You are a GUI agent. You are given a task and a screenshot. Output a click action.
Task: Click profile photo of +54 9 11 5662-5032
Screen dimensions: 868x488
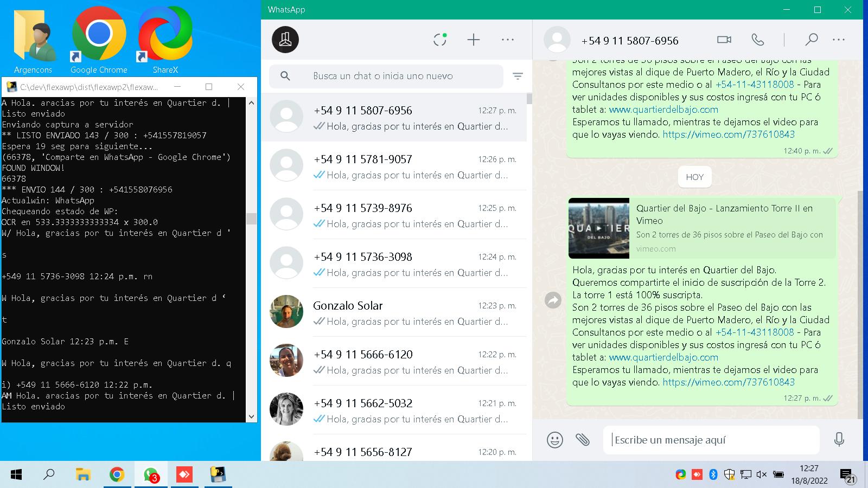pyautogui.click(x=286, y=409)
